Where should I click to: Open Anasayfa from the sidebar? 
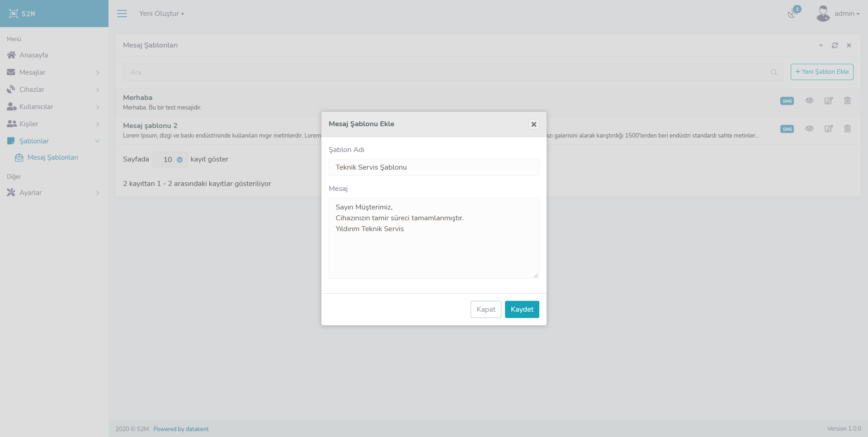[33, 55]
